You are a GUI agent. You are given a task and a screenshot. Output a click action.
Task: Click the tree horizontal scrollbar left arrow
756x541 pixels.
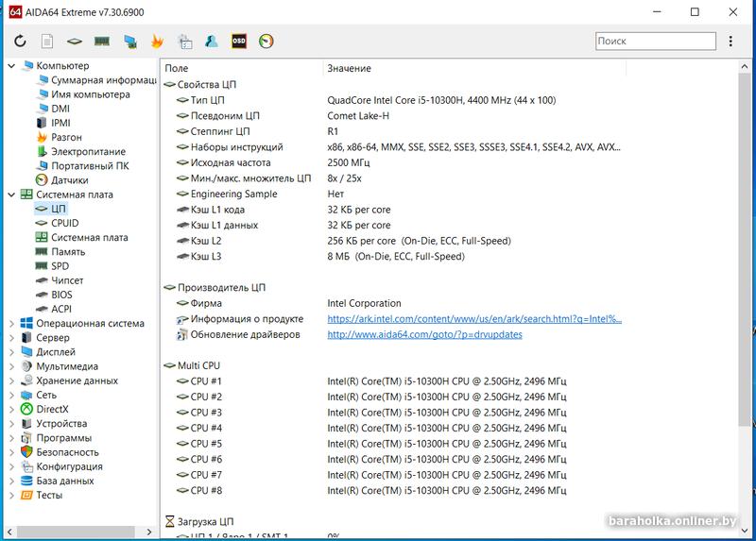pyautogui.click(x=9, y=532)
